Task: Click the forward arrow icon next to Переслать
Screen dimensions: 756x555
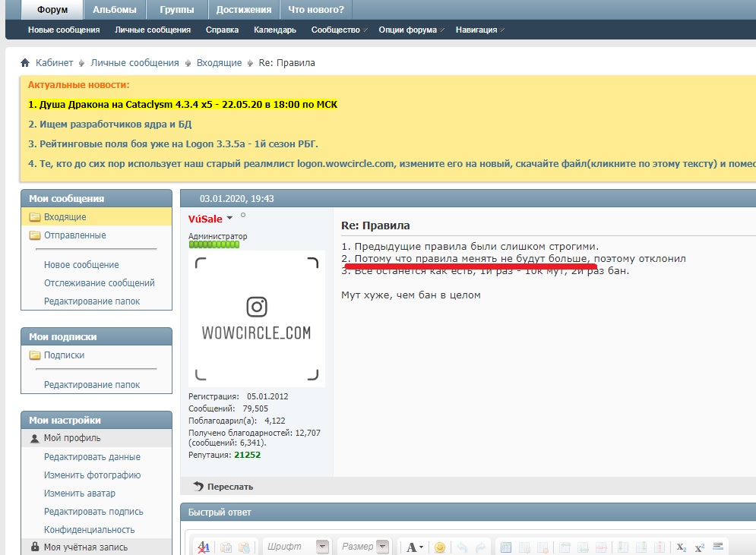Action: click(198, 486)
